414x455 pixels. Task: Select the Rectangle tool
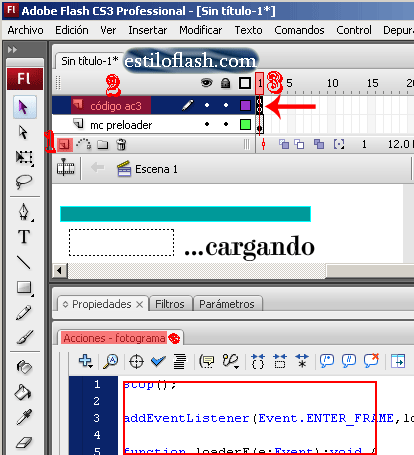[24, 287]
